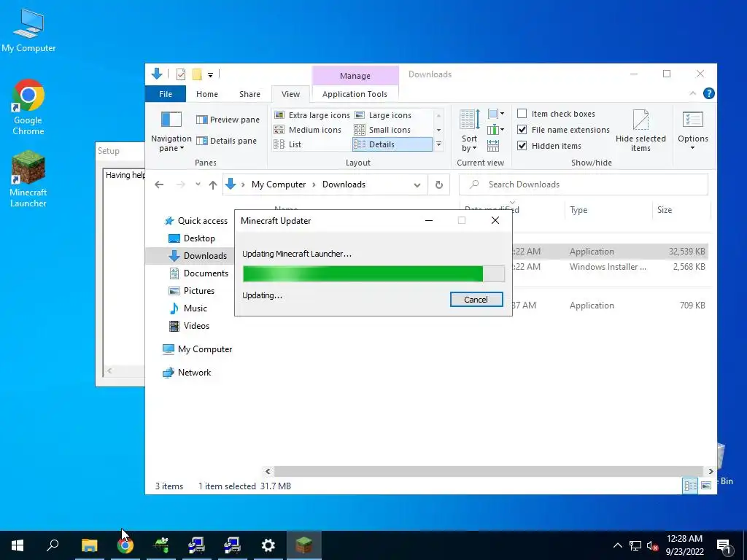The height and width of the screenshot is (560, 747).
Task: Open Google Chrome desktop shortcut
Action: (x=28, y=108)
